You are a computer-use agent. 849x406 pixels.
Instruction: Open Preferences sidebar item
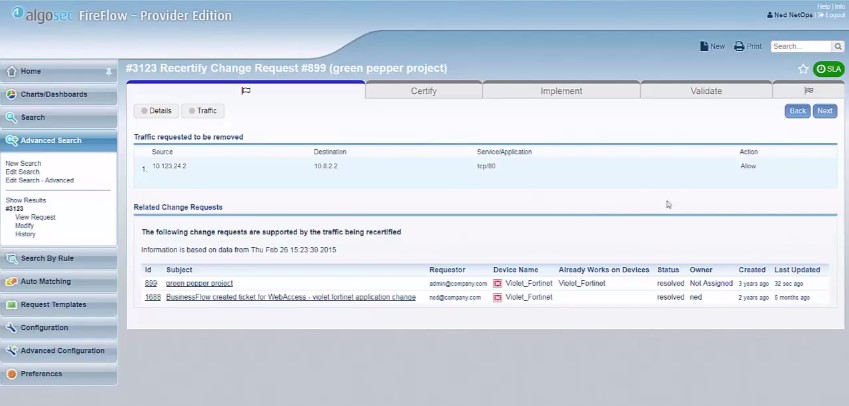point(58,374)
